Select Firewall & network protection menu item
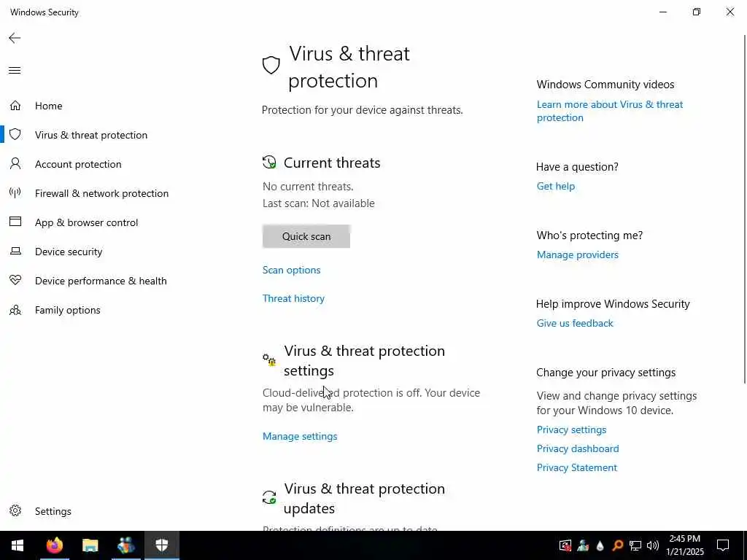 tap(101, 193)
